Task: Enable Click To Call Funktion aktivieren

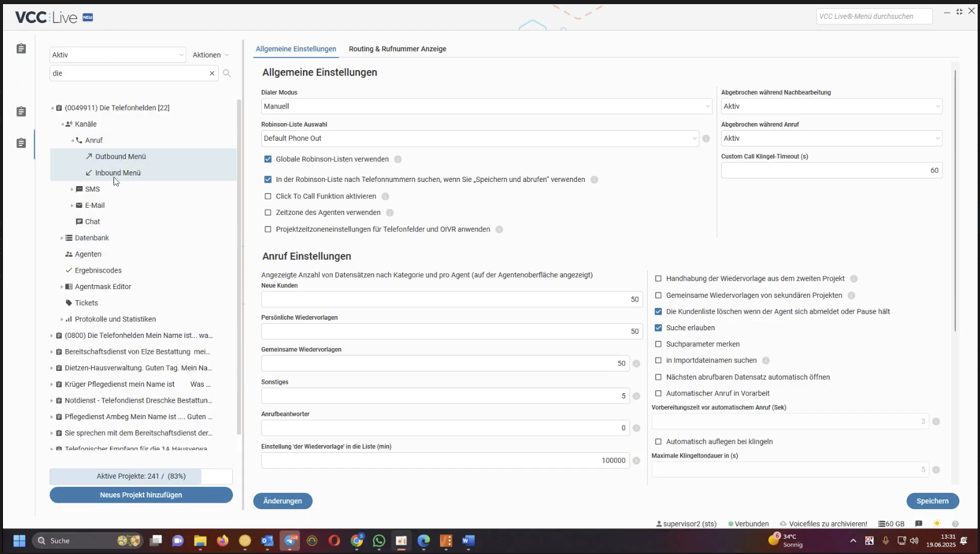Action: [268, 196]
